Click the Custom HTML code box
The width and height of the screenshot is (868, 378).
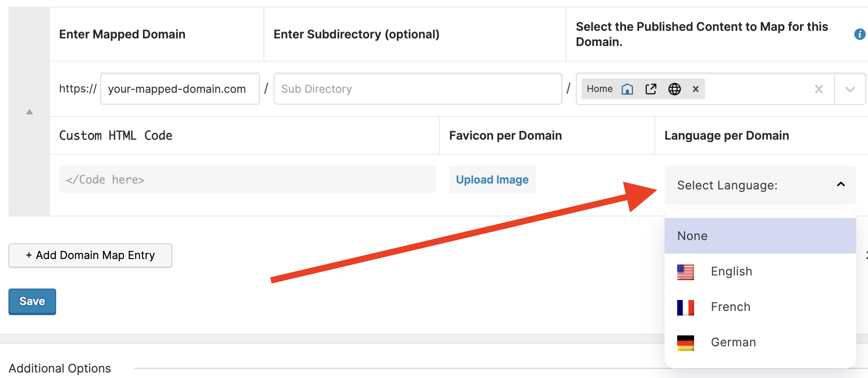247,180
